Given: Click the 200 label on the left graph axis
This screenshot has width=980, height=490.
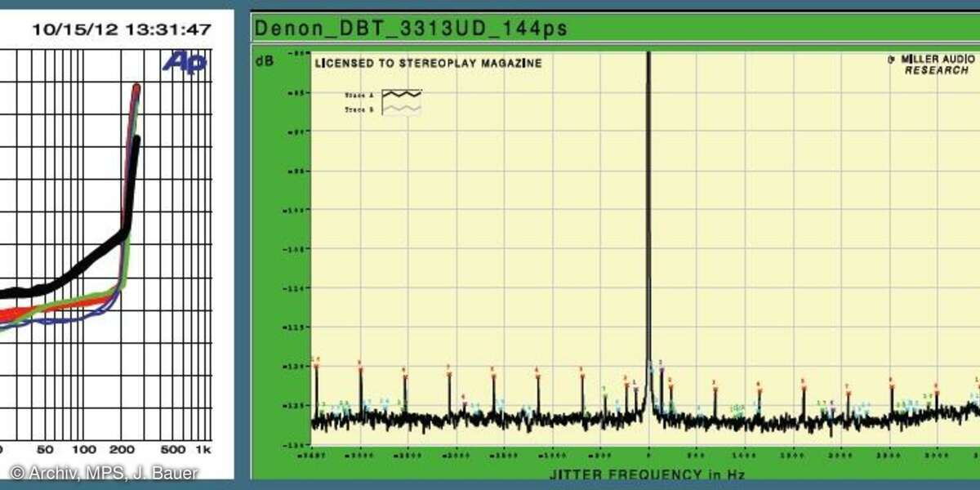Looking at the screenshot, I should pyautogui.click(x=122, y=450).
